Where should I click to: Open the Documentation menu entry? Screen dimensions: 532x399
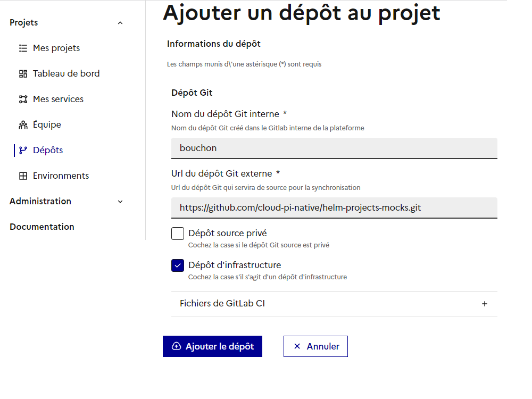pyautogui.click(x=41, y=227)
